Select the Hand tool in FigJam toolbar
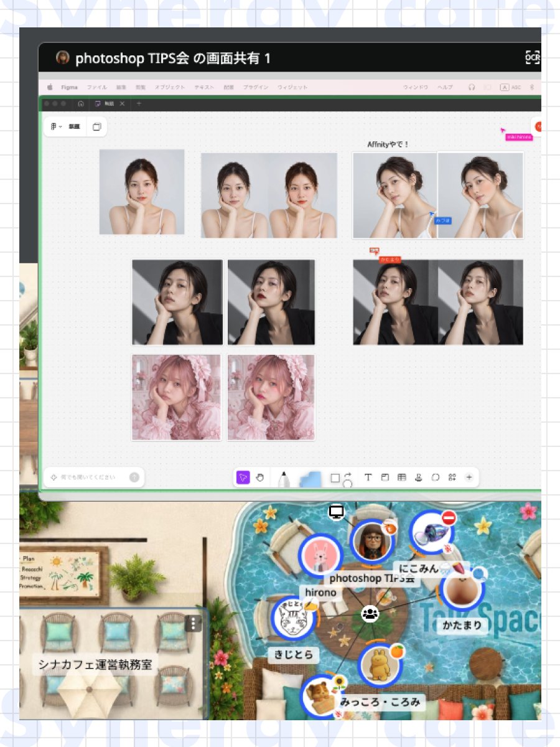 pos(260,477)
